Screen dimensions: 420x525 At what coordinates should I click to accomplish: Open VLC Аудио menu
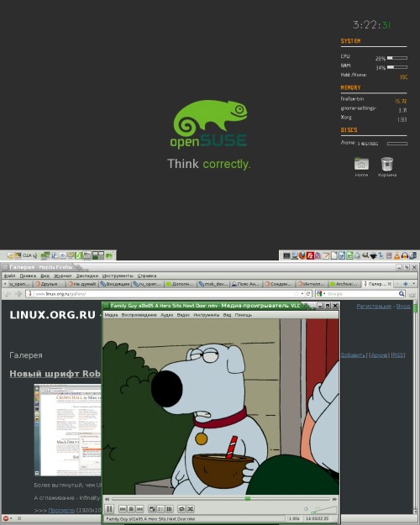tap(167, 315)
